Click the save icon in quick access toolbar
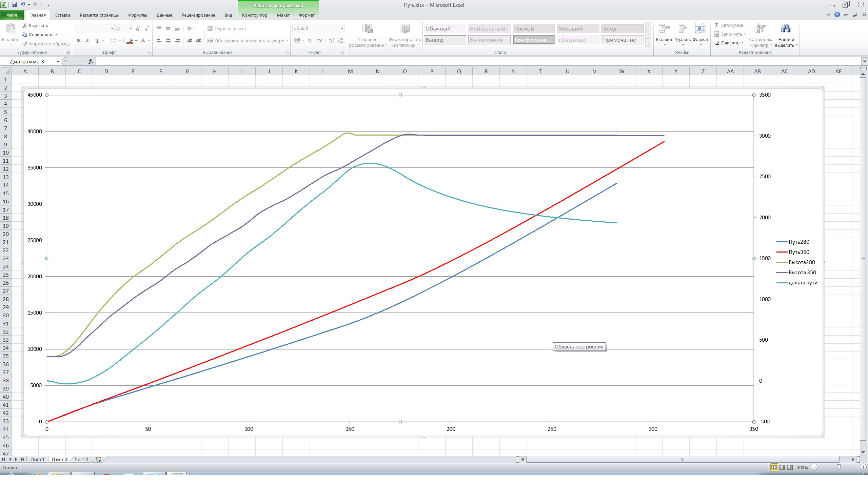This screenshot has height=482, width=868. click(14, 4)
